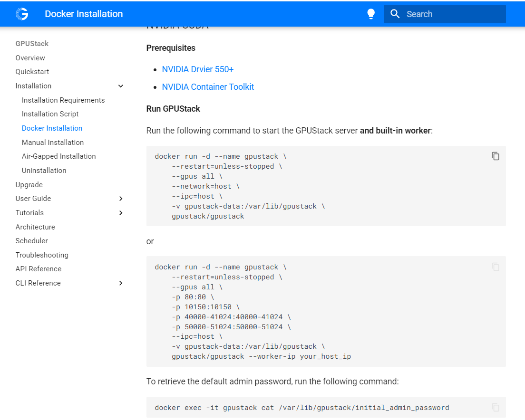Click the docker exec command text
This screenshot has height=420, width=525.
[302, 408]
